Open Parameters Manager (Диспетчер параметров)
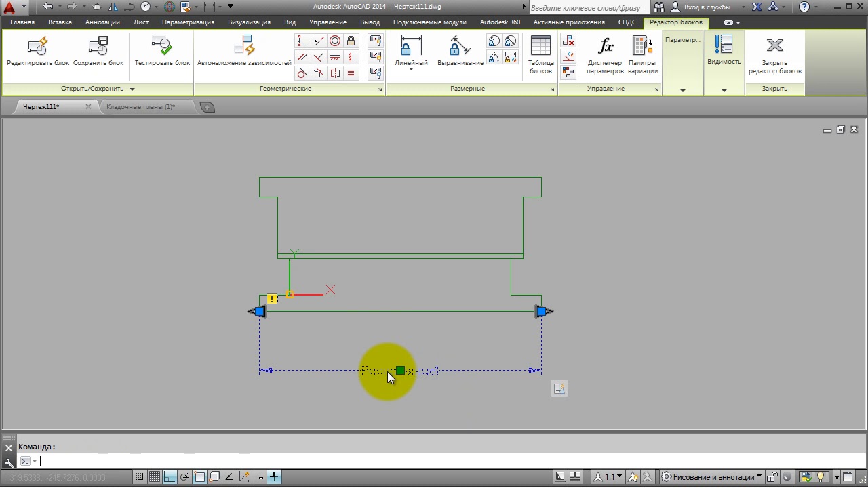The width and height of the screenshot is (868, 488). pyautogui.click(x=605, y=55)
